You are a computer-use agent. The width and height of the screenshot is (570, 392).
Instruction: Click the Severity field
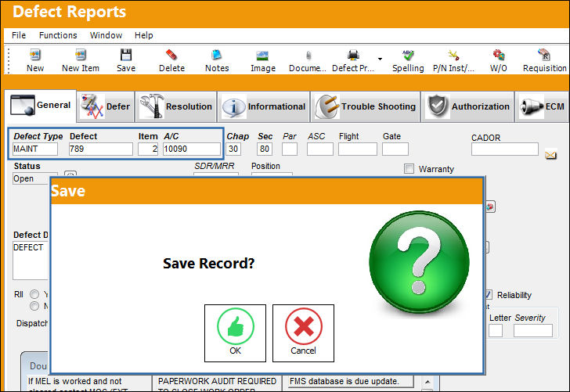coord(533,331)
